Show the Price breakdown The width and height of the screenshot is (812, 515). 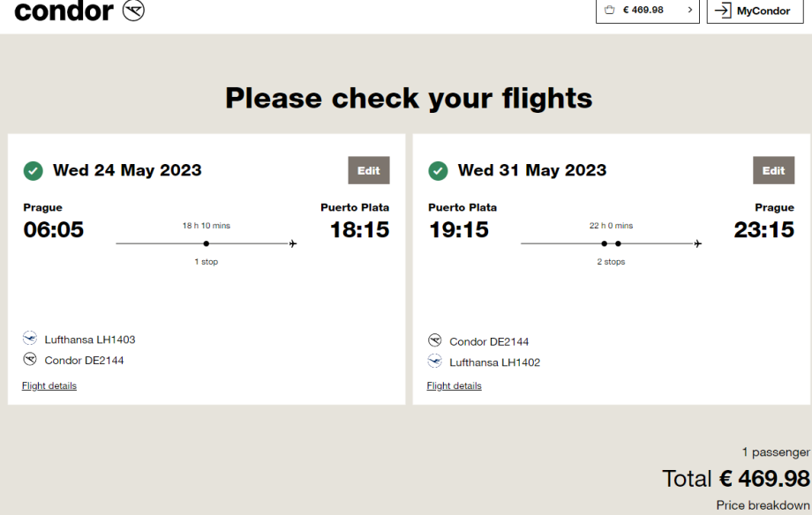click(763, 505)
